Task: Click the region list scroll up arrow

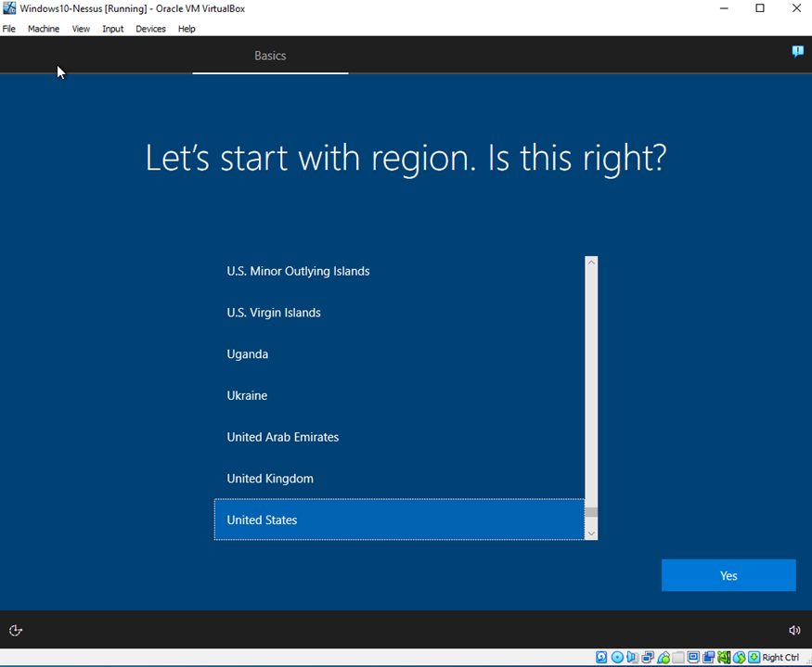Action: point(591,263)
